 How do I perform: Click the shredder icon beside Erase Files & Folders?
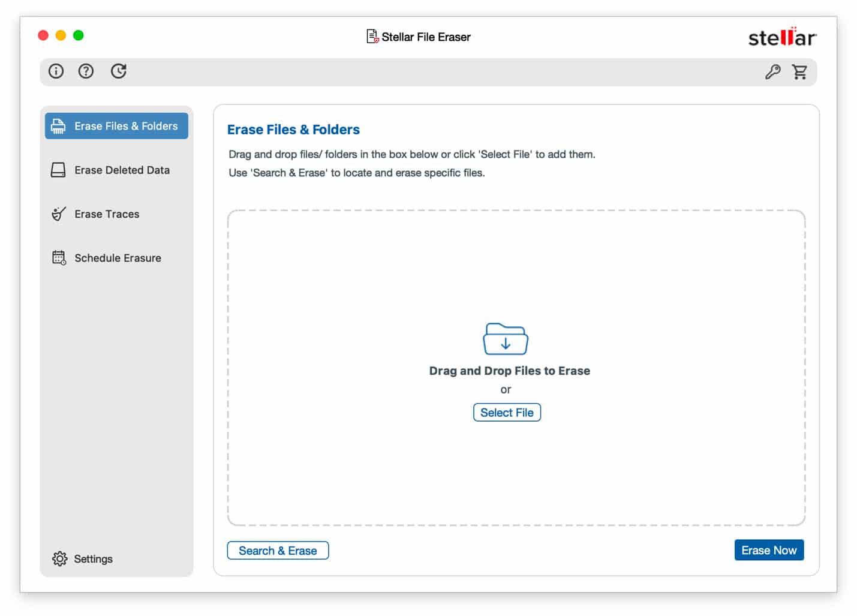pos(58,126)
